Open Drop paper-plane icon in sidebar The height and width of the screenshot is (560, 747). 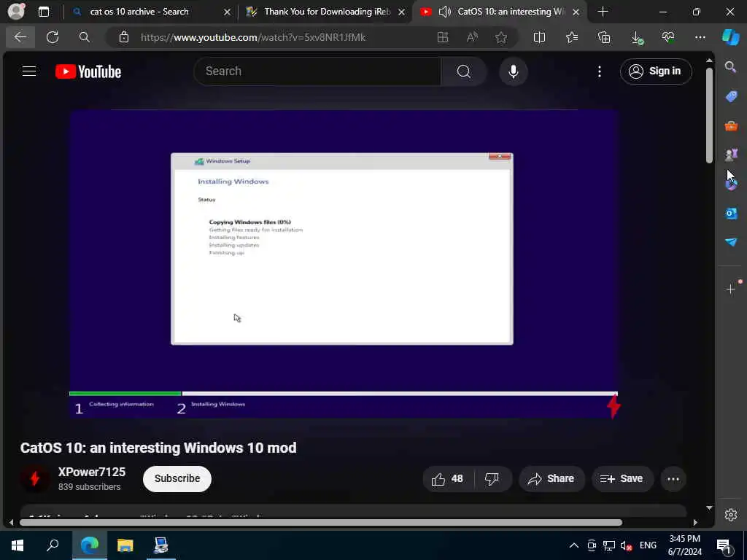point(731,242)
